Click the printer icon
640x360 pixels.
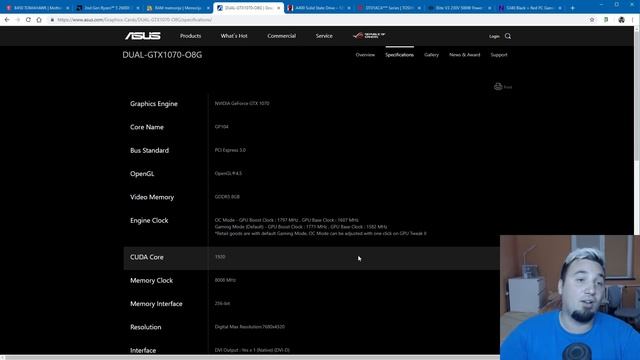(x=498, y=87)
